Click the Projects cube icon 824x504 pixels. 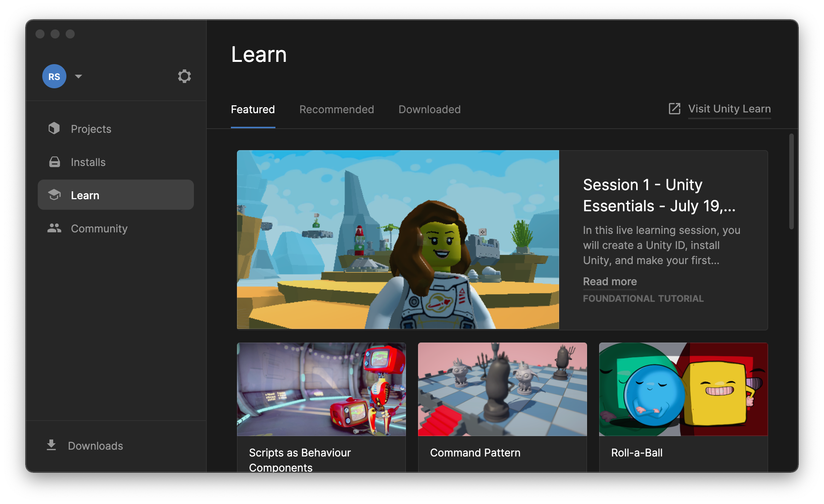pos(54,129)
